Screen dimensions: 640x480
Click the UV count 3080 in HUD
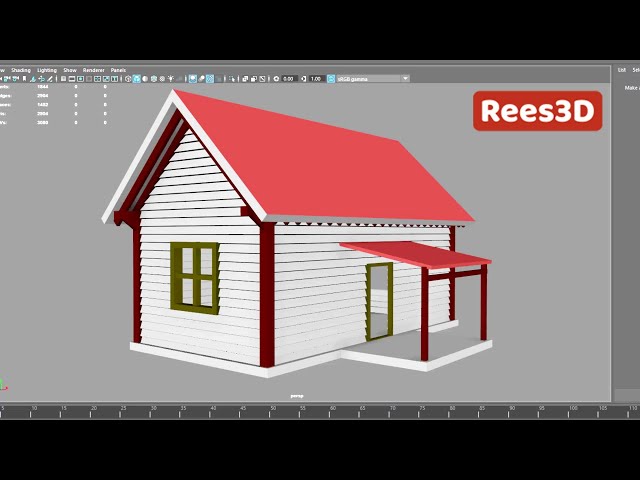coord(42,122)
